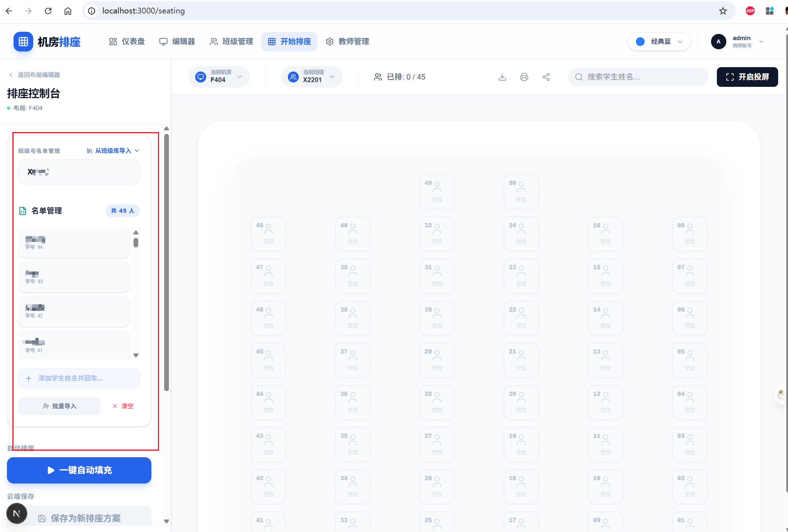Screen dimensions: 788x532
Task: Select empty seat 27
Action: [437, 445]
